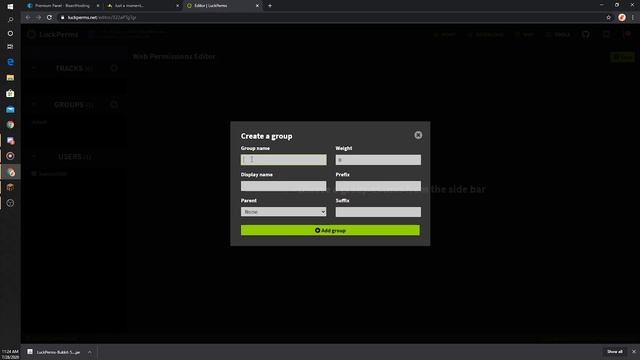Focus the Group name input field
Screen dimensions: 640x360
pyautogui.click(x=283, y=160)
